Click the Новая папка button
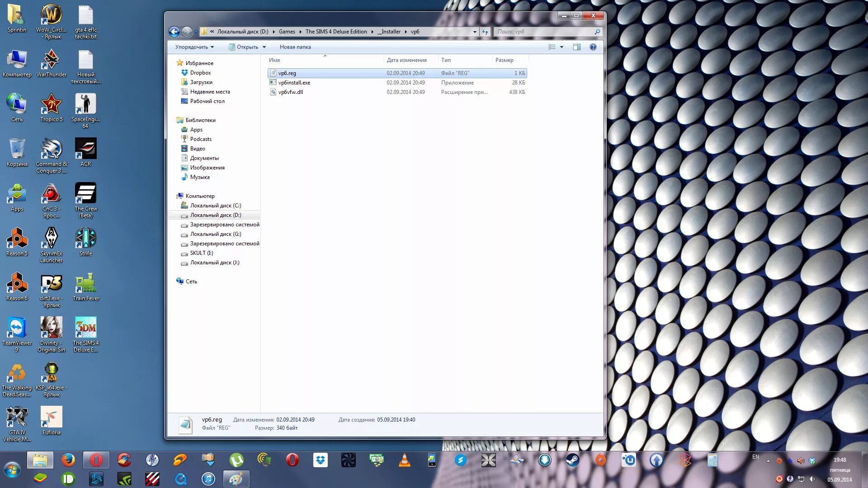Image resolution: width=868 pixels, height=488 pixels. click(x=295, y=47)
